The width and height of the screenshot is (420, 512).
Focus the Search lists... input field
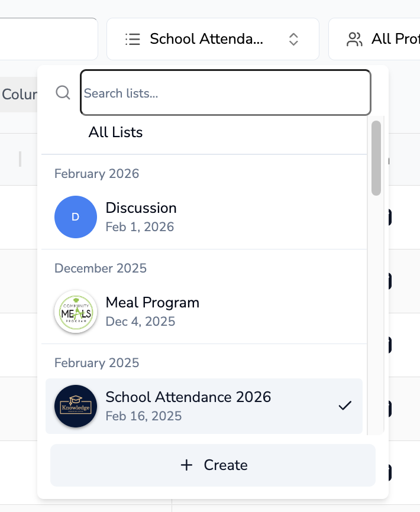pos(225,93)
